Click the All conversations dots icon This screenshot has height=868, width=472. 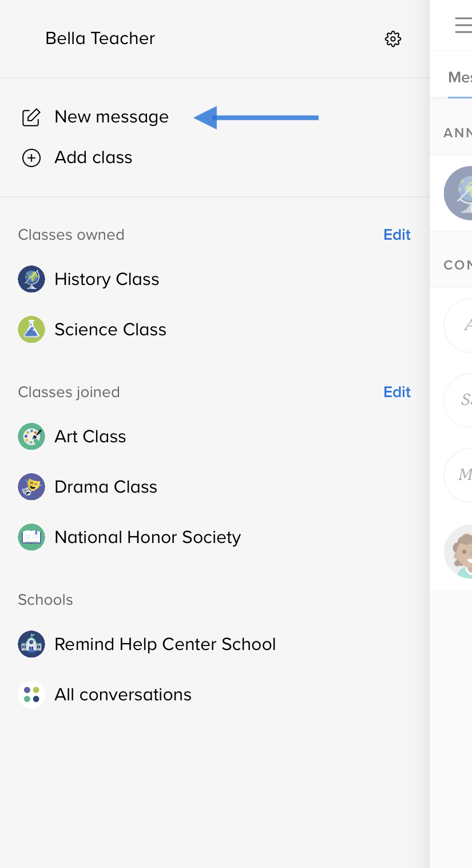31,695
